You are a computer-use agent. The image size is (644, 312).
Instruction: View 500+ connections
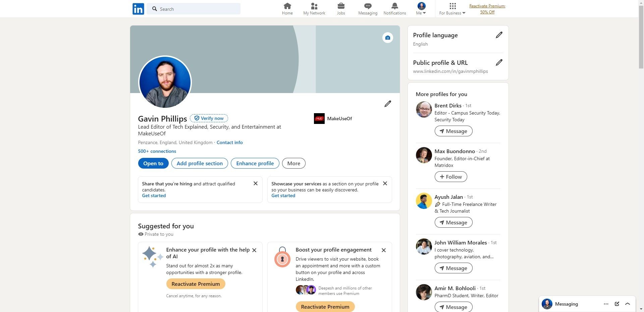coord(157,151)
